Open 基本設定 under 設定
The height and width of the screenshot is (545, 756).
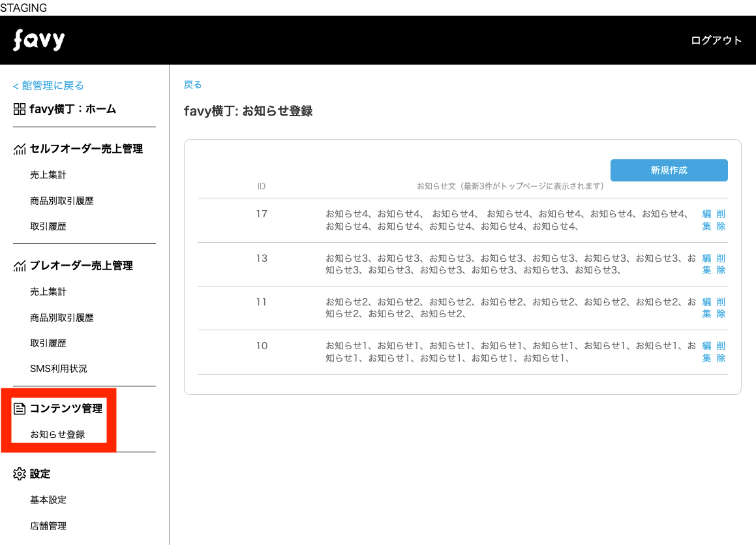pyautogui.click(x=48, y=500)
